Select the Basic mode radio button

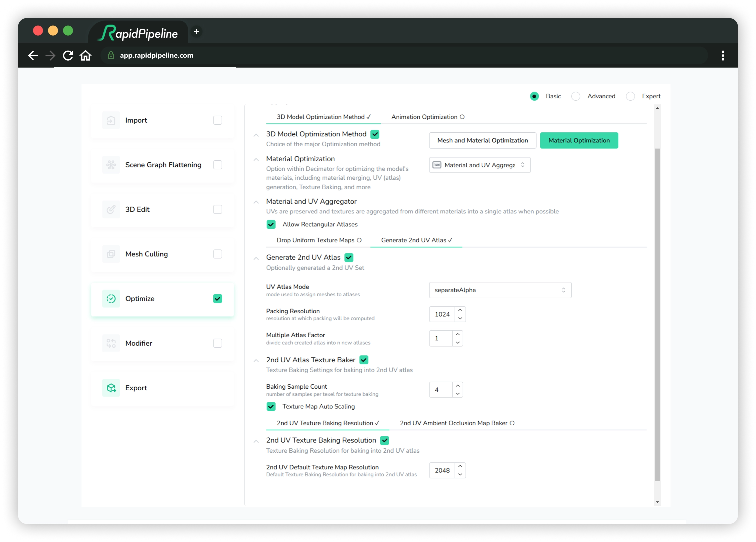point(534,96)
